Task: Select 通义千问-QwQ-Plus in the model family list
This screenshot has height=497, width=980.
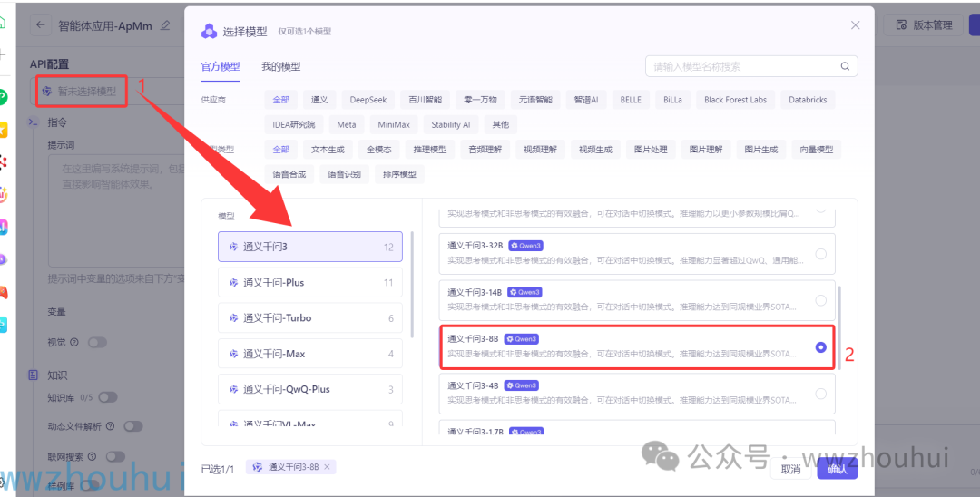Action: (x=310, y=389)
